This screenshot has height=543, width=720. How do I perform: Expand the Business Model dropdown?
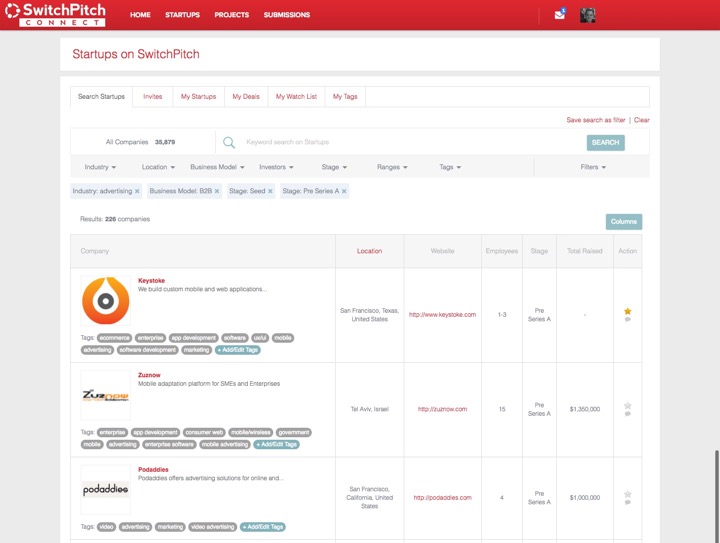coord(217,167)
